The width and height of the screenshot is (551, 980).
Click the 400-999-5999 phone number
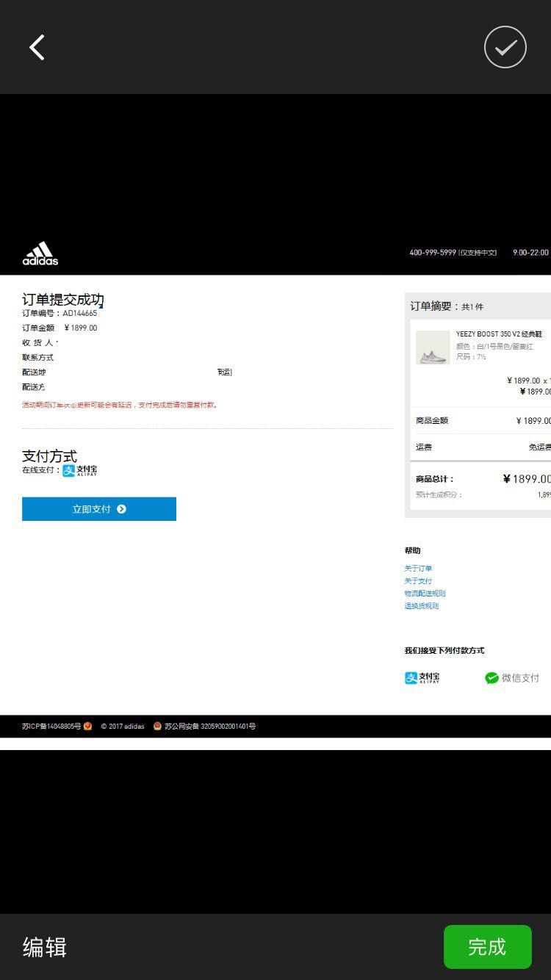[x=433, y=253]
